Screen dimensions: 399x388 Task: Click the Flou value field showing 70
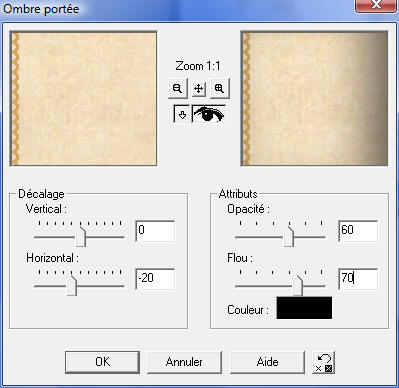click(358, 279)
